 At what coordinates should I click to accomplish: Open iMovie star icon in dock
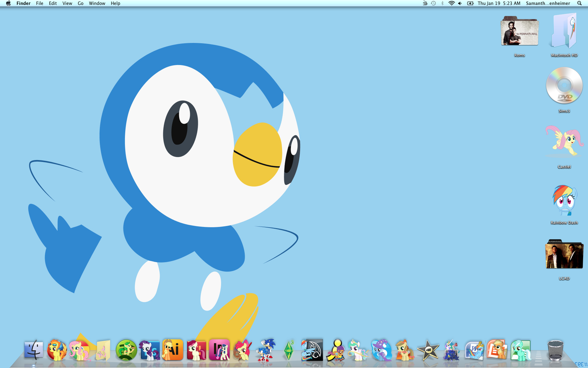coord(428,350)
